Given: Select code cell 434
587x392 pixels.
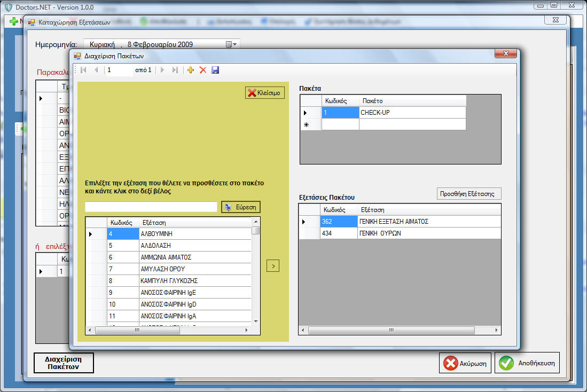Looking at the screenshot, I should 339,233.
